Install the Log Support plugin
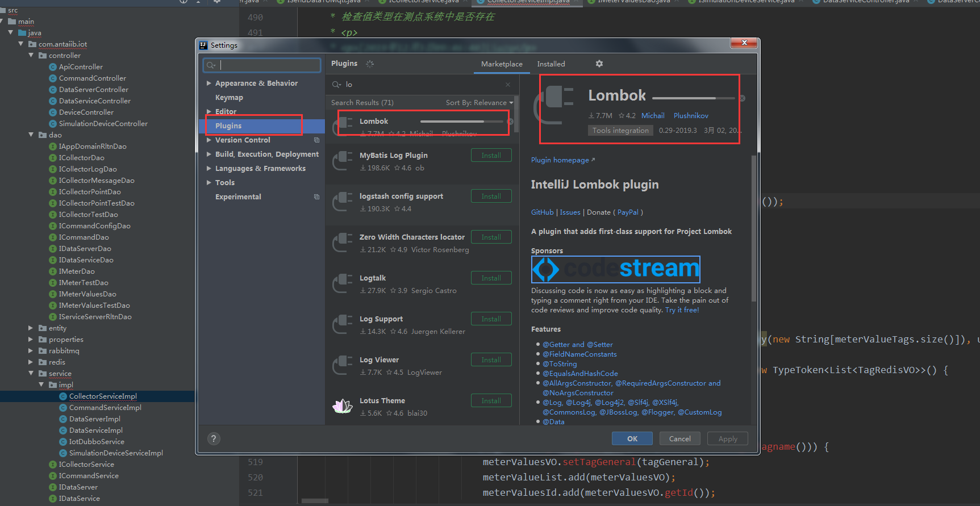The width and height of the screenshot is (980, 506). 491,319
